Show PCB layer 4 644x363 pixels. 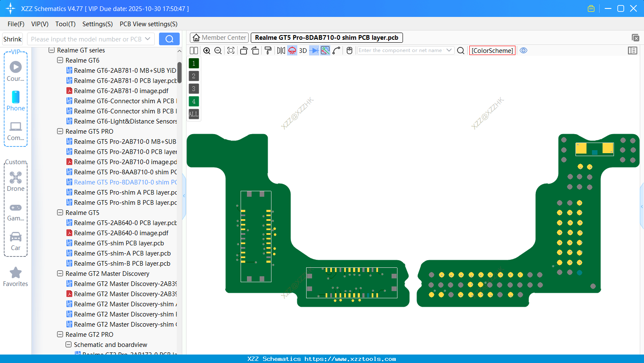point(194,102)
